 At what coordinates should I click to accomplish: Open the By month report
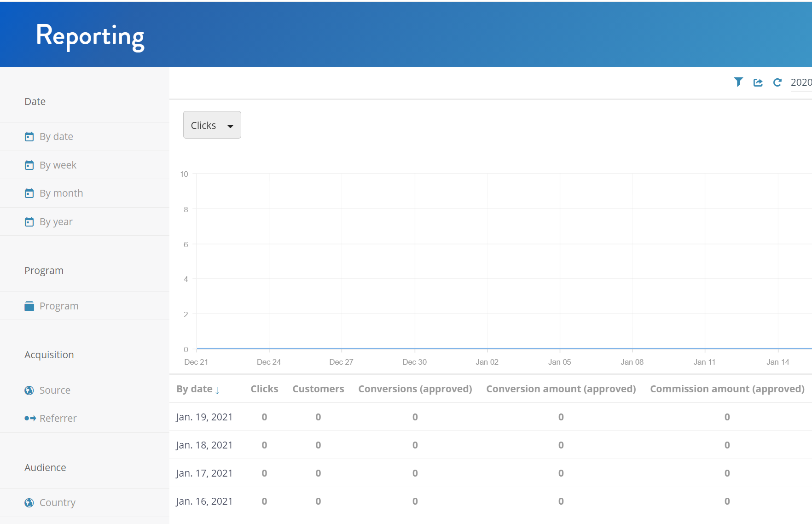[x=61, y=193]
